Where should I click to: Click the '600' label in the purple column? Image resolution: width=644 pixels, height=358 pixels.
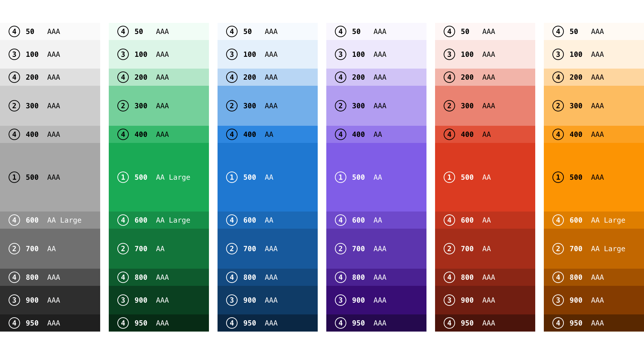coord(358,220)
